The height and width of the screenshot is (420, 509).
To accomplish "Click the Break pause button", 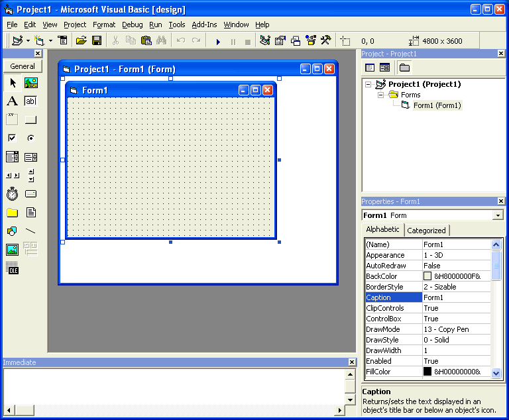I will [233, 42].
